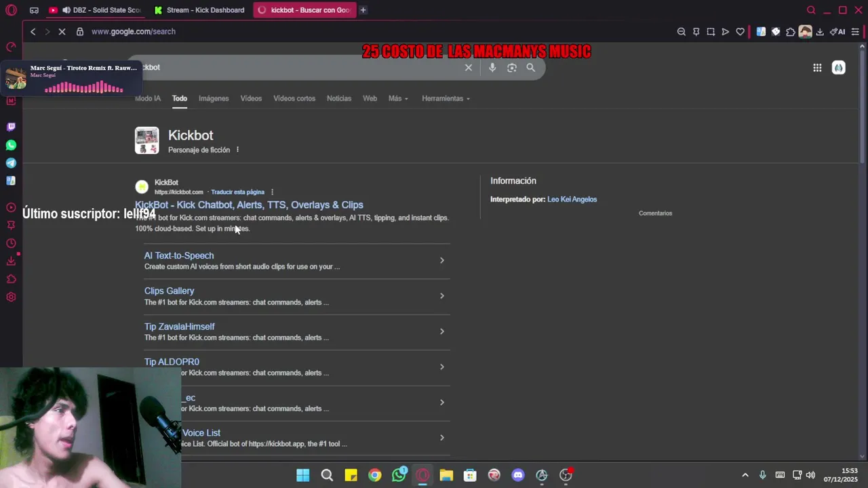Open File Explorer from the taskbar

pyautogui.click(x=446, y=475)
